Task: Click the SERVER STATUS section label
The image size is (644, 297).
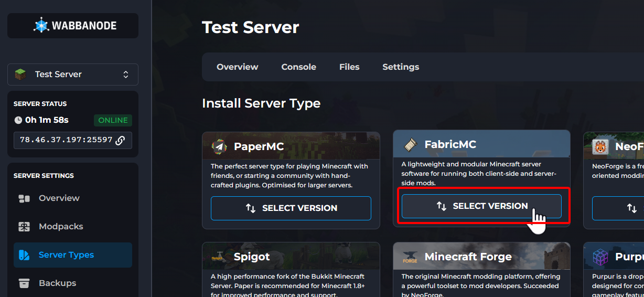Action: [x=40, y=104]
